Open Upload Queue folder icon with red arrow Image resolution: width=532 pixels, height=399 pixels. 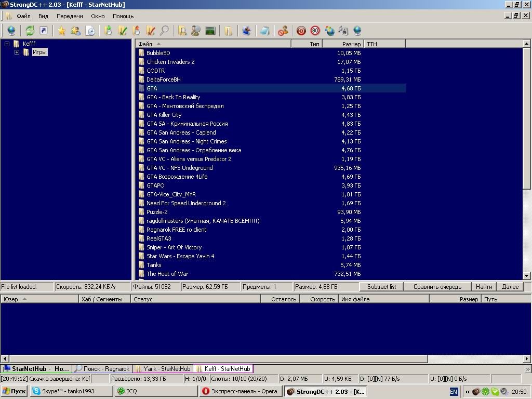[136, 31]
